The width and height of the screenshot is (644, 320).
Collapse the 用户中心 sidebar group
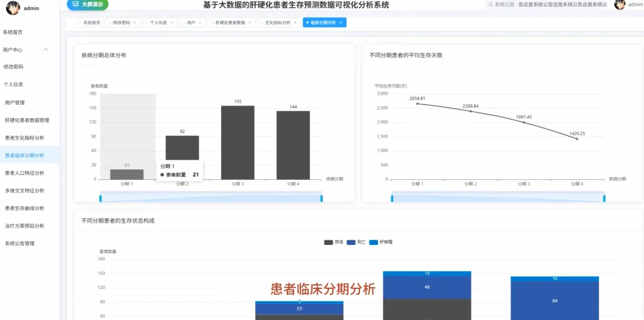click(x=30, y=49)
